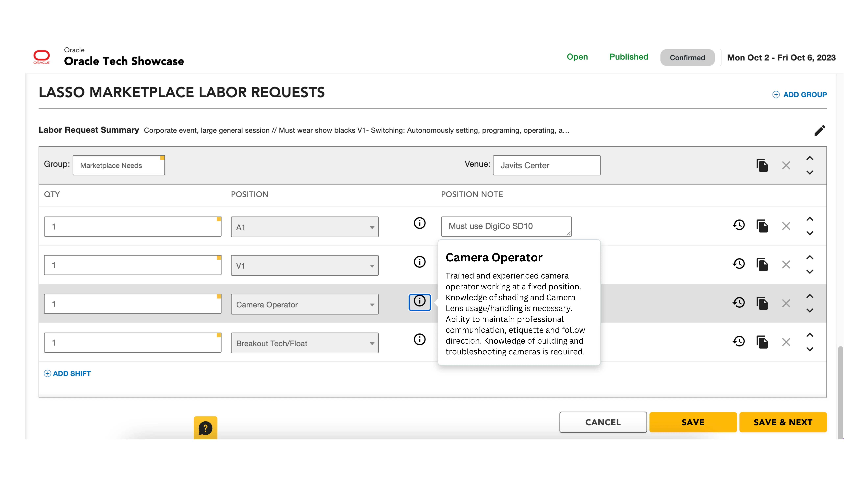The height and width of the screenshot is (488, 868).
Task: View history for the Breakout Tech/Float row
Action: tap(739, 341)
